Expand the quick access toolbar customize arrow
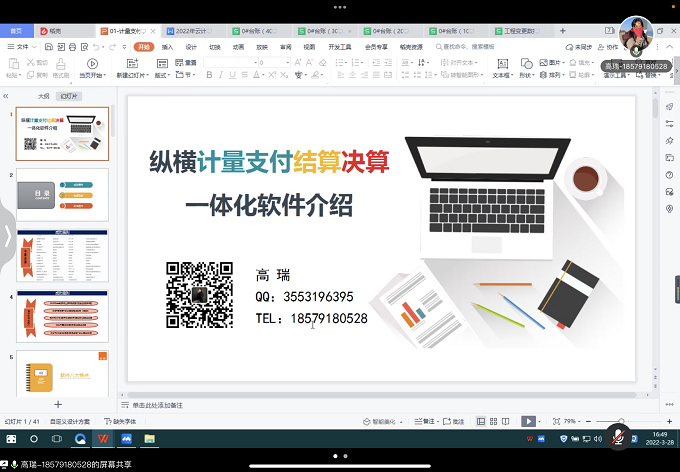 (x=124, y=47)
